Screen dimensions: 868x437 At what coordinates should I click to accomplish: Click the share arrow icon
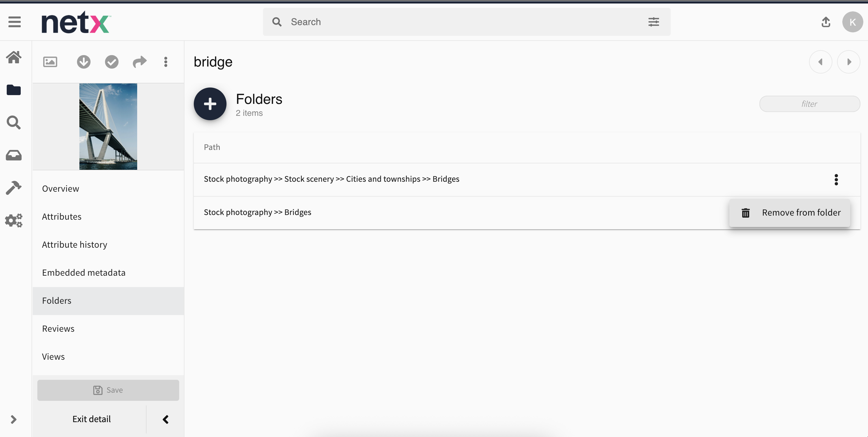click(140, 62)
